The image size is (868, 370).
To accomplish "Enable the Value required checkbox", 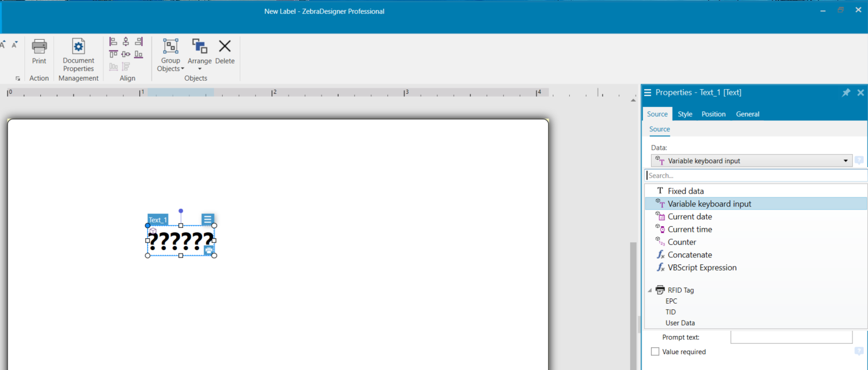I will point(655,351).
